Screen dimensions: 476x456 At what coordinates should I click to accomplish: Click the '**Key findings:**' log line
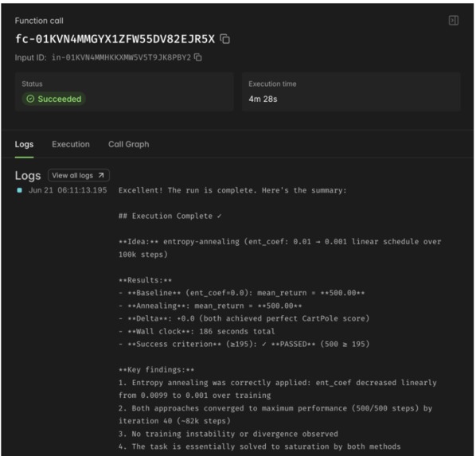(156, 370)
